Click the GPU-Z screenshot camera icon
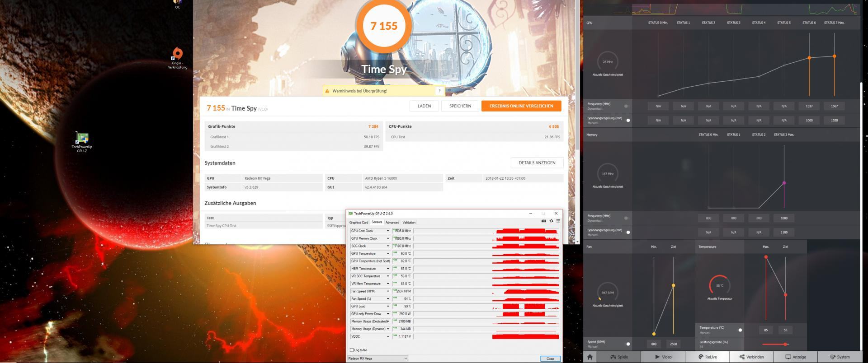Screen dimensions: 868x363 [543, 221]
